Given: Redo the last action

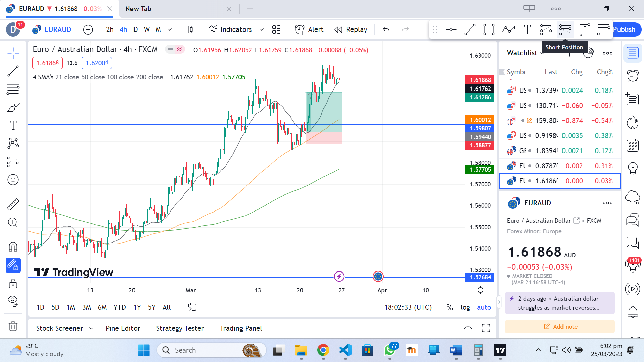Looking at the screenshot, I should [405, 29].
